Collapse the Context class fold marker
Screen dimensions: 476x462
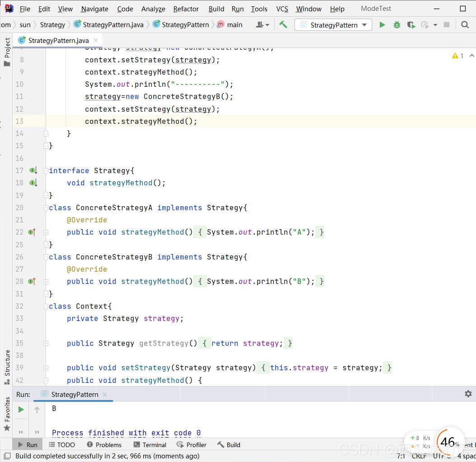46,306
